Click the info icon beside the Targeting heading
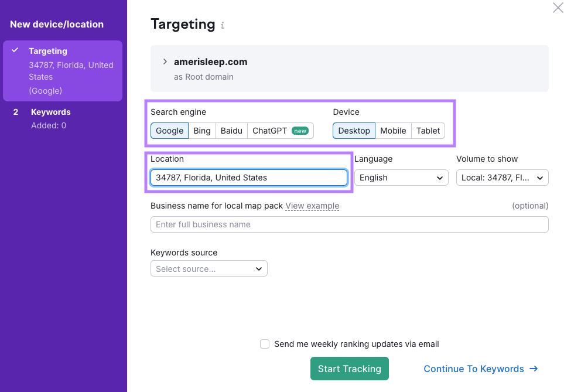Screen dimensions: 564x392 [x=223, y=25]
